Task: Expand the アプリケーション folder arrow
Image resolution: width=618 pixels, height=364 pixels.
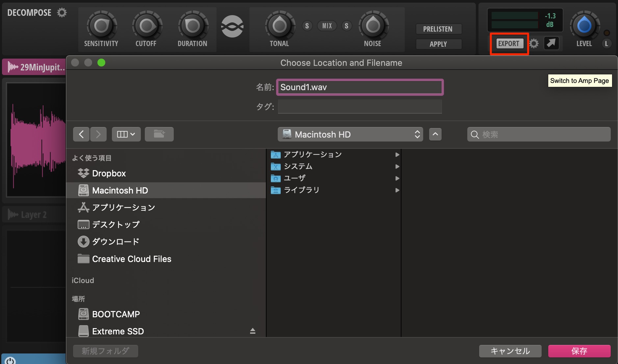Action: [397, 155]
